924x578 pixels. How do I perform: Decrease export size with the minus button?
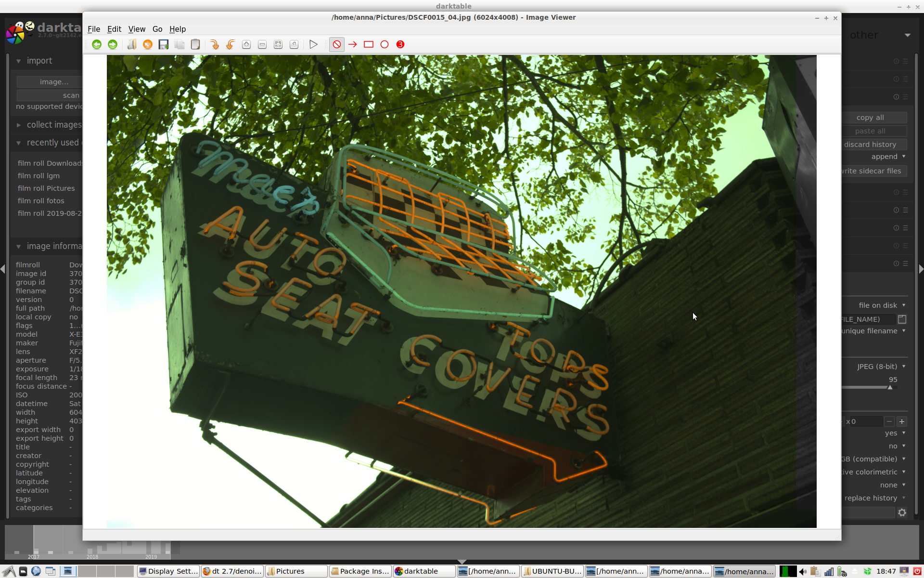pyautogui.click(x=889, y=421)
